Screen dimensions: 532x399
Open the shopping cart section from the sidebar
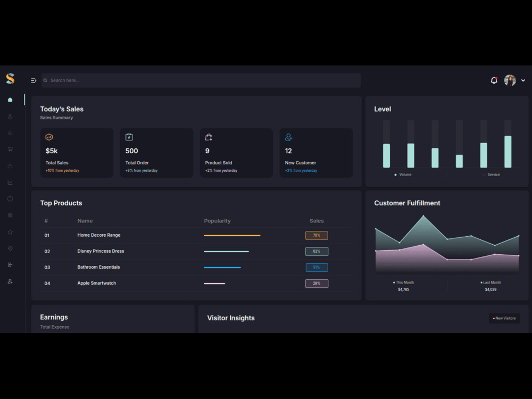pyautogui.click(x=10, y=149)
